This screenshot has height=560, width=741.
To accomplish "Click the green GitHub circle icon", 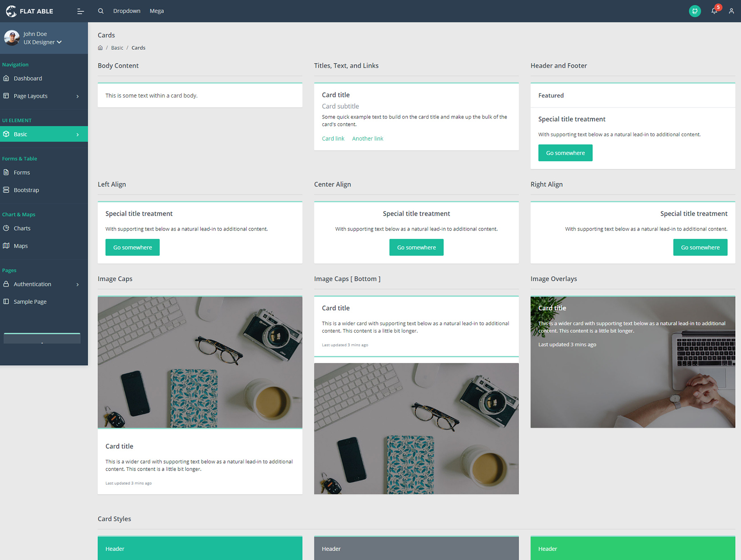I will (695, 11).
